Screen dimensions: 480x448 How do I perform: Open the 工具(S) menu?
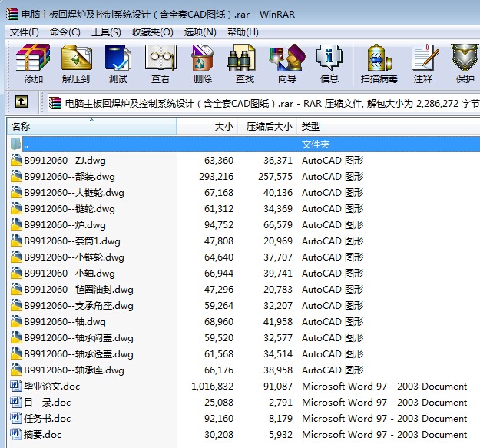(106, 32)
